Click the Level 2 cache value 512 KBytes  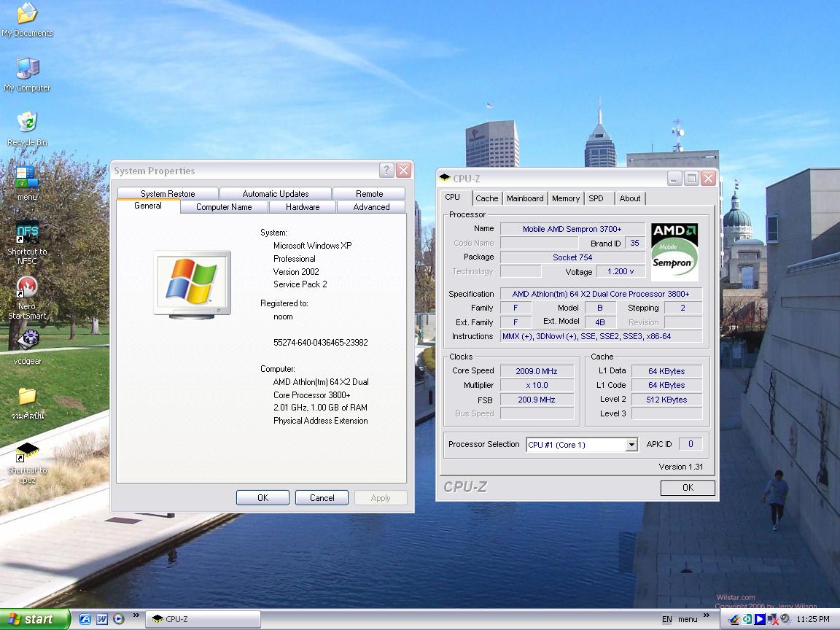(x=666, y=400)
